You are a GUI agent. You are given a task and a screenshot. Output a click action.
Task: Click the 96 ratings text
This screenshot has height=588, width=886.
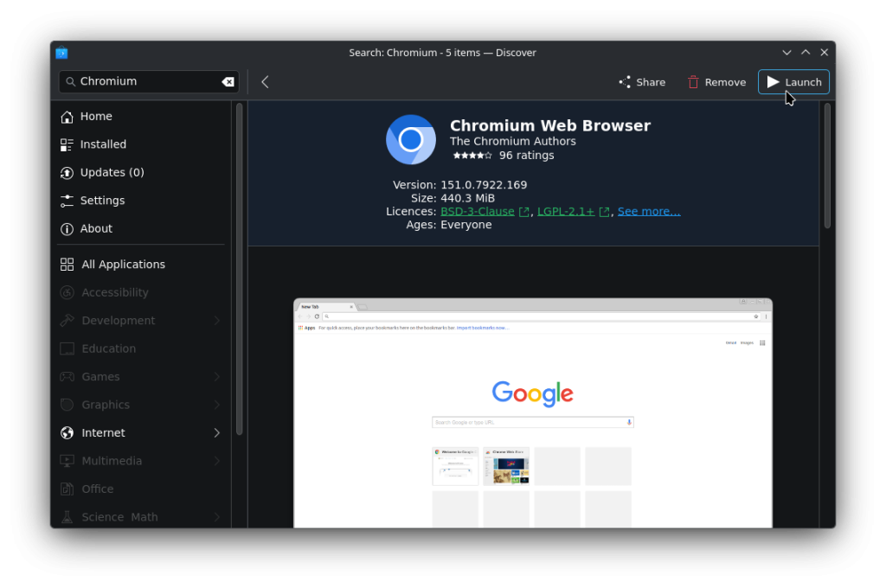pos(526,156)
